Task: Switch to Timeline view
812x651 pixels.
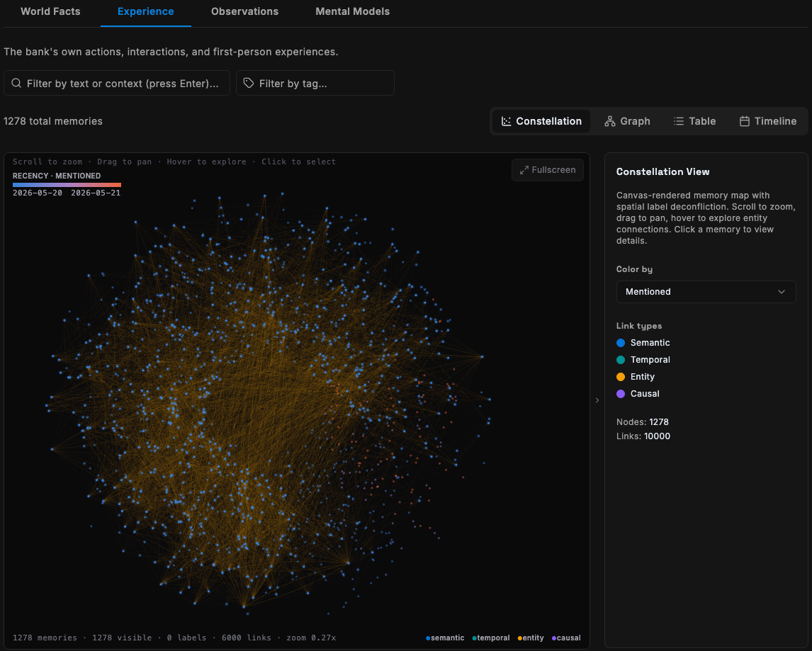Action: point(767,121)
